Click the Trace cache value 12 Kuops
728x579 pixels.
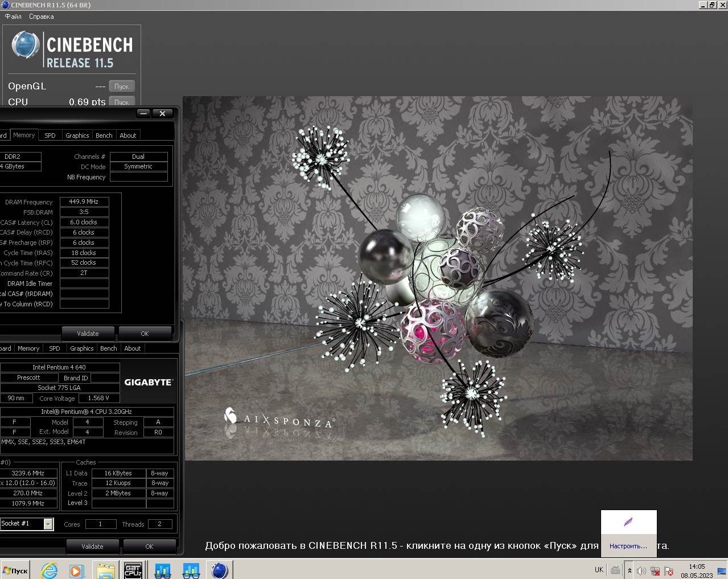tap(118, 483)
